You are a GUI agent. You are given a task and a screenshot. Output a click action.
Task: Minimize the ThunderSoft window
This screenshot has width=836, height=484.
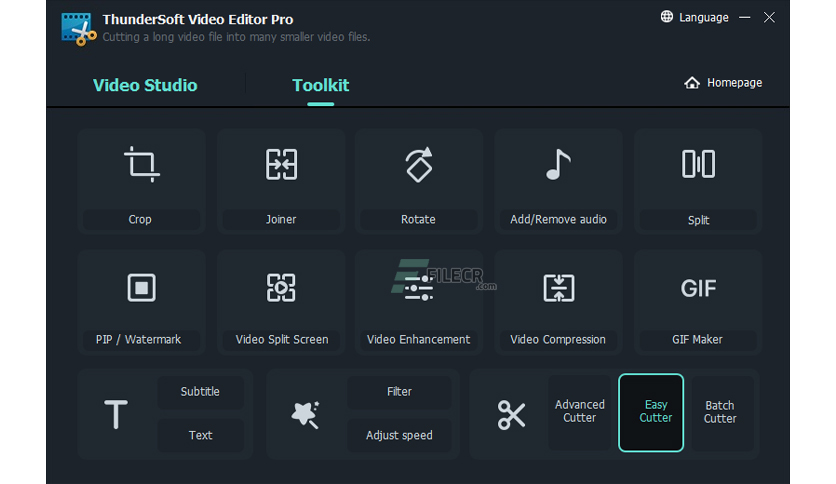745,18
